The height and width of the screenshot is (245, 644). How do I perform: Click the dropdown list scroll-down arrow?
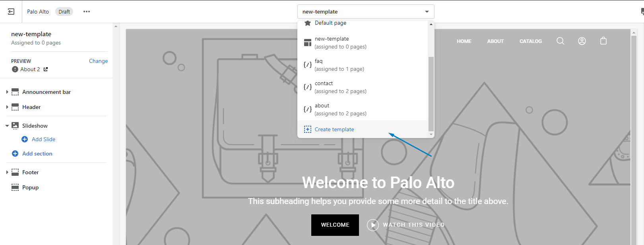pos(431,135)
